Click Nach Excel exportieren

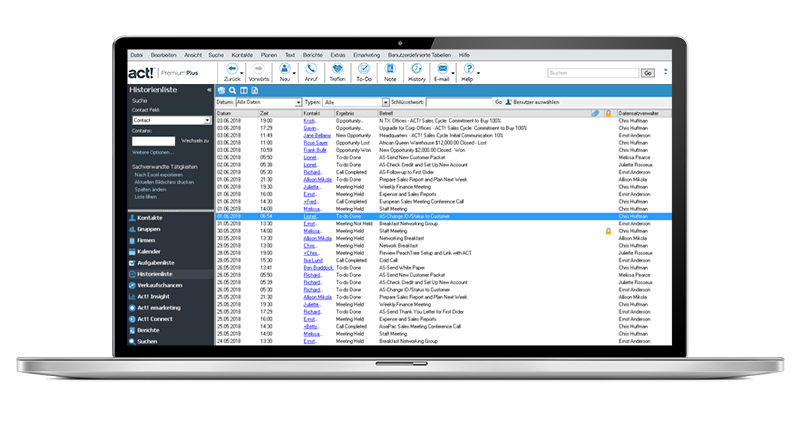[x=159, y=175]
